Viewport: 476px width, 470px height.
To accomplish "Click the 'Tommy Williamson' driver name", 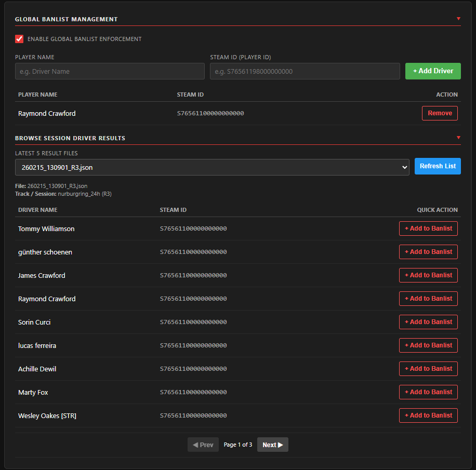I will pyautogui.click(x=46, y=229).
